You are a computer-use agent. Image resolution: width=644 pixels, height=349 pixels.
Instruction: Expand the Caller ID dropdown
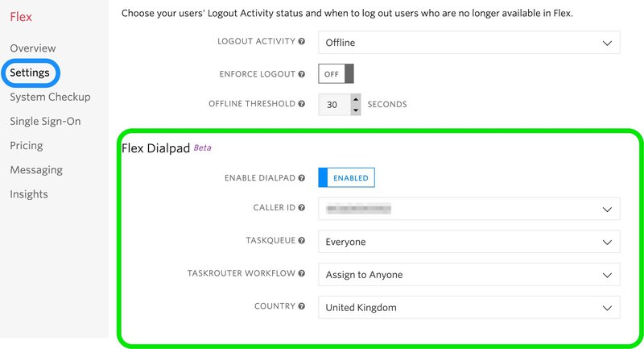tap(469, 209)
